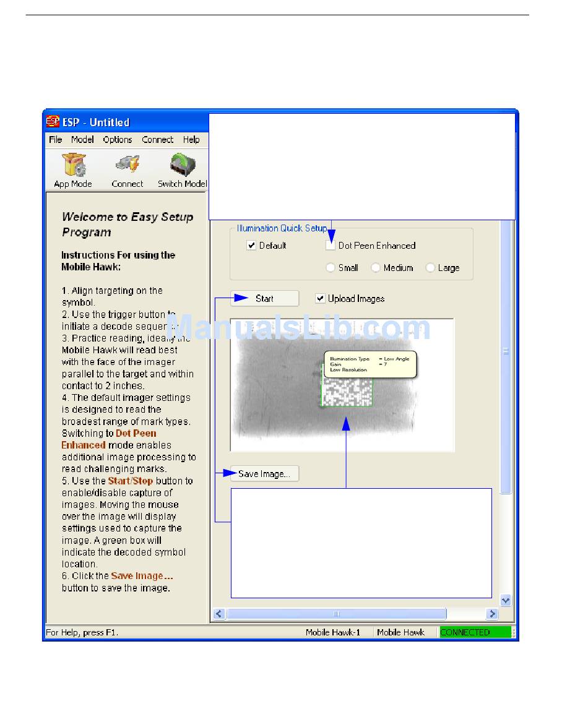Open the App Mode toolbar icon

[x=73, y=171]
